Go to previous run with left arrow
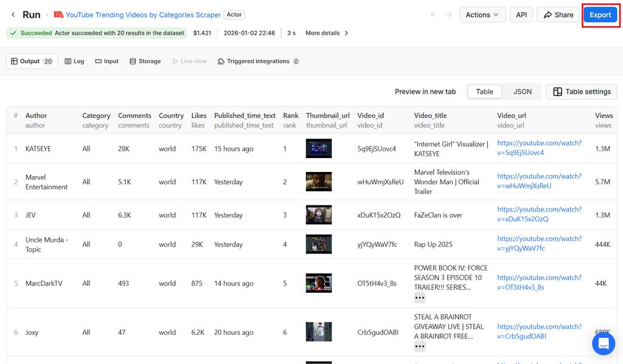The image size is (623, 364). [433, 15]
